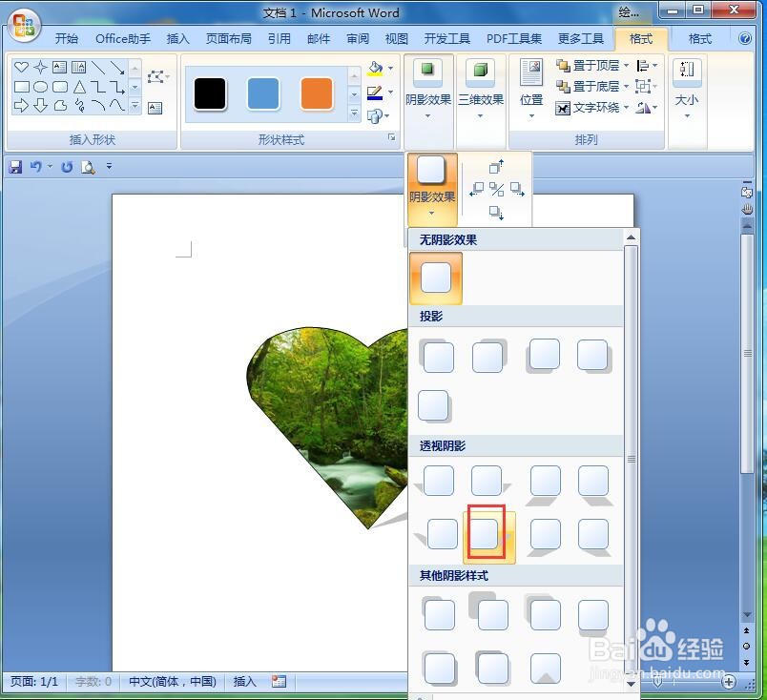Screen dimensions: 767x700
Task: Click the Edit Shape icon
Action: coord(157,76)
